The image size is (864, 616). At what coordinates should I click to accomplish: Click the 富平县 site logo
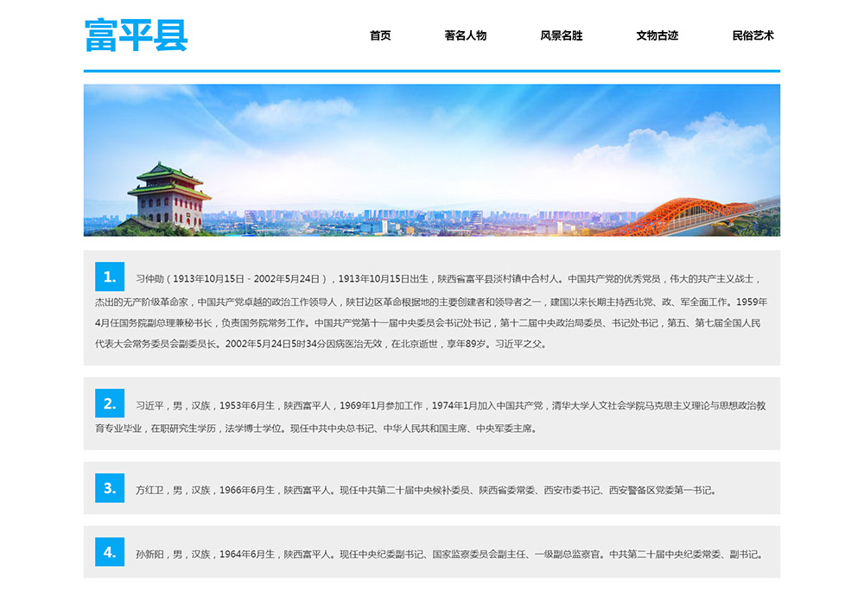[x=137, y=35]
